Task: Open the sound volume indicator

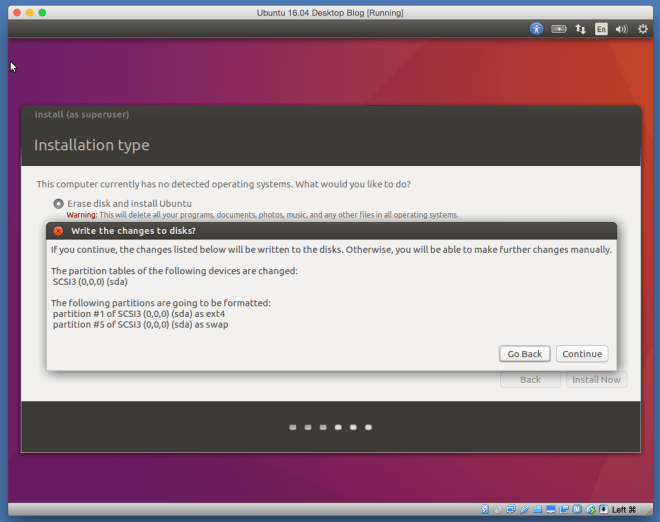Action: pos(621,29)
